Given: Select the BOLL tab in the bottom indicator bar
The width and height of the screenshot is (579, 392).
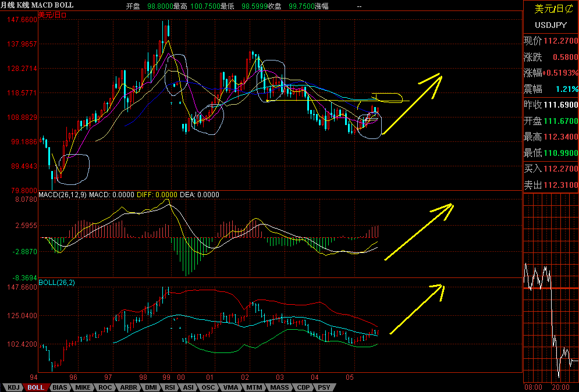Looking at the screenshot, I should [x=36, y=387].
